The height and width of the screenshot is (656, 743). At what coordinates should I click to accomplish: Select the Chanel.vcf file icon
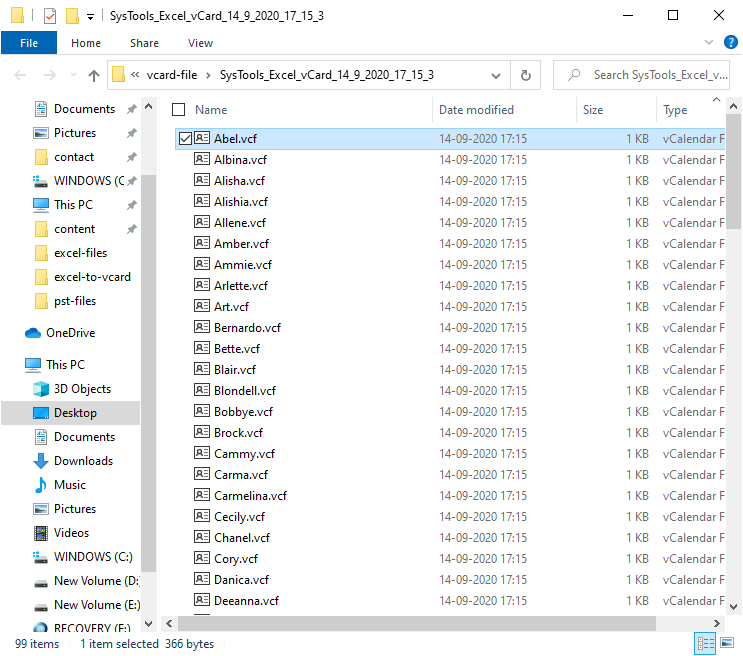[202, 537]
